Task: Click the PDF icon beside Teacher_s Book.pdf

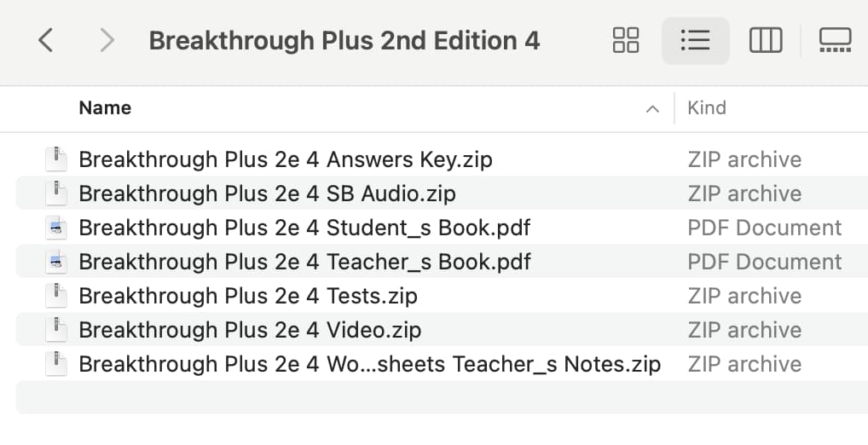Action: [56, 261]
